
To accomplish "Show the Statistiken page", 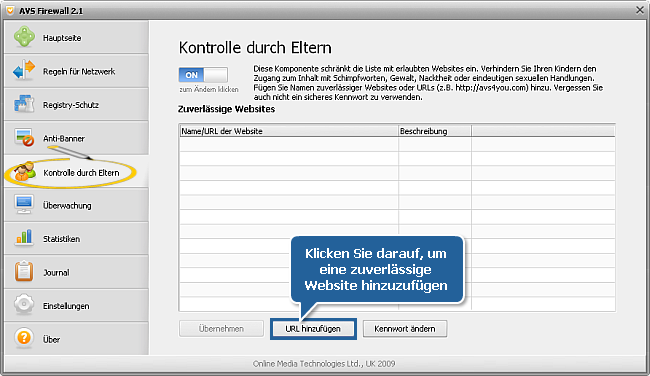I will pos(76,238).
